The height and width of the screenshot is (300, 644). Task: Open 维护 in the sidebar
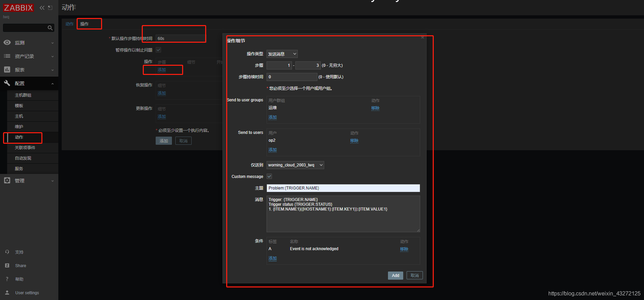(19, 127)
